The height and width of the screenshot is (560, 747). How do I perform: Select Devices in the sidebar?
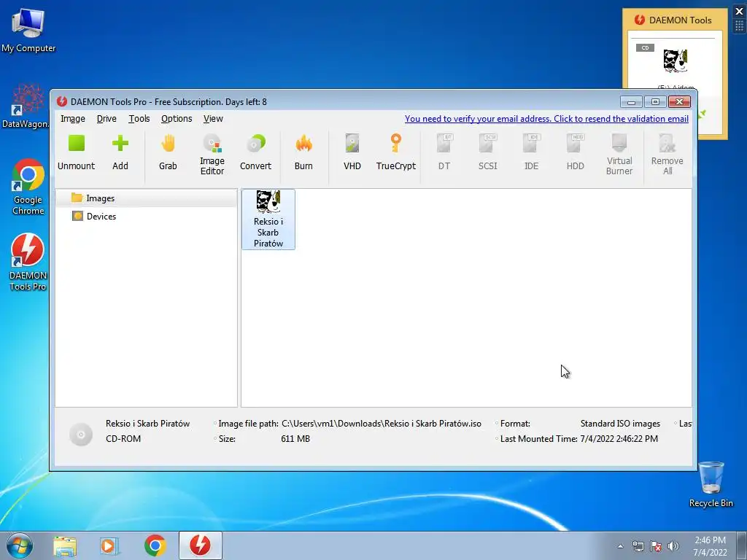[x=146, y=216]
